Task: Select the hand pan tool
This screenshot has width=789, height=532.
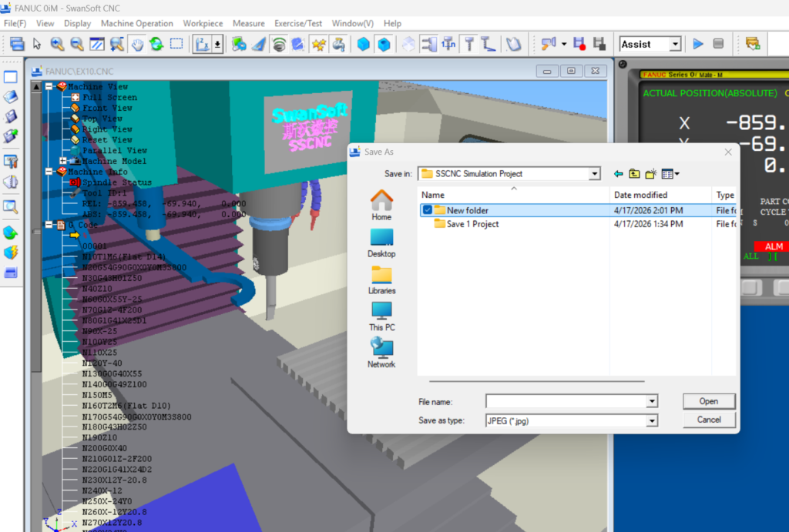Action: 137,44
